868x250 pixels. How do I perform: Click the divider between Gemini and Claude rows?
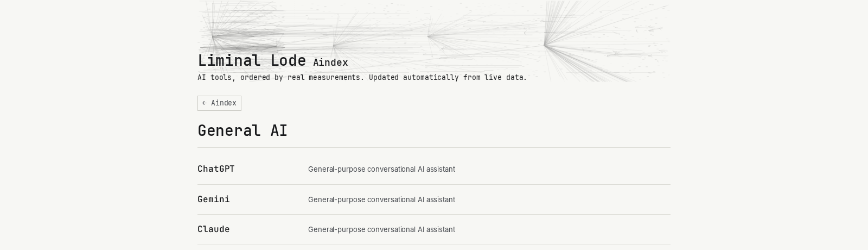434,214
